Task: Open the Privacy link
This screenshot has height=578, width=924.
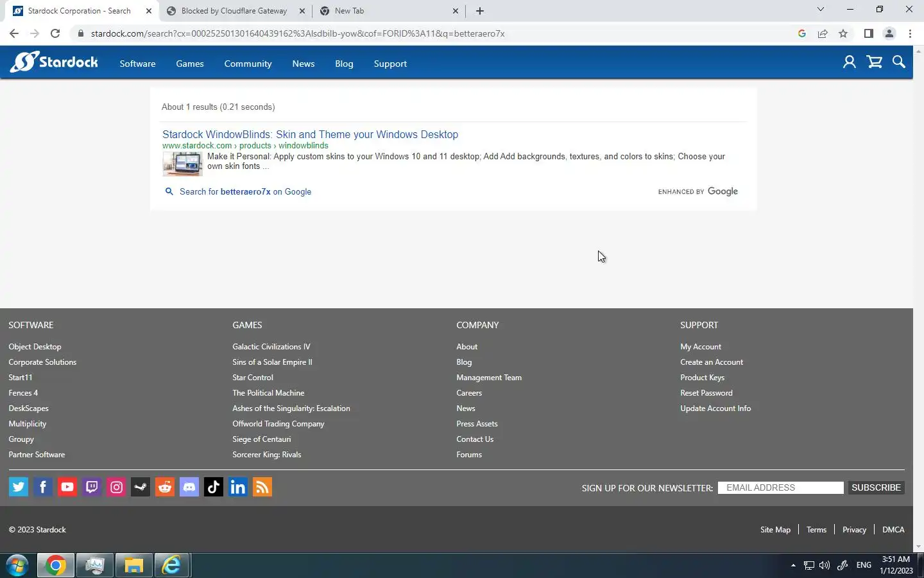Action: point(854,530)
